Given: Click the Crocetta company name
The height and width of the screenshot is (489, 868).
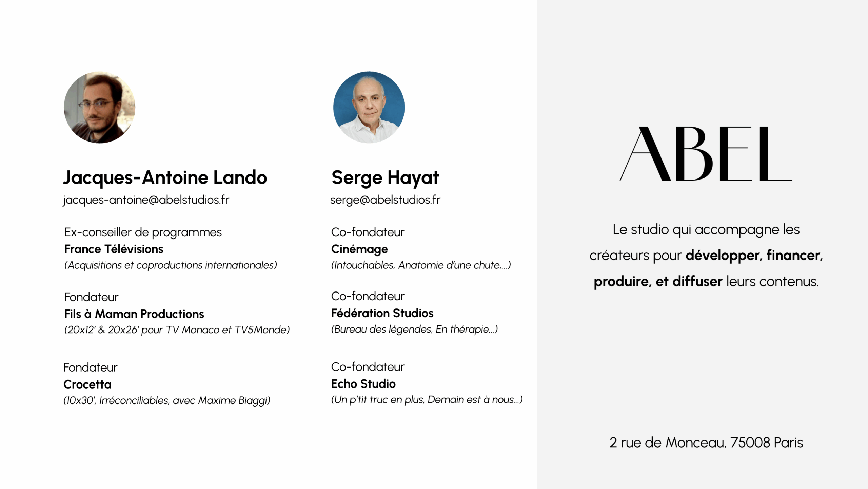Looking at the screenshot, I should 87,384.
